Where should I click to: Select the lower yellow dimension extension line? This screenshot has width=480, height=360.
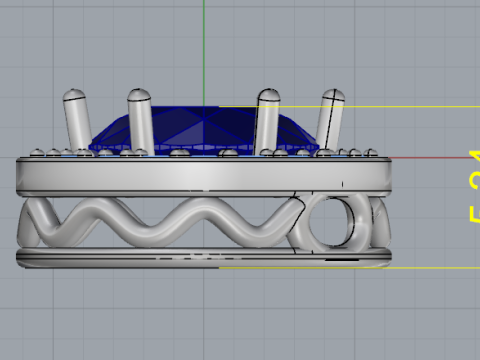click(349, 268)
